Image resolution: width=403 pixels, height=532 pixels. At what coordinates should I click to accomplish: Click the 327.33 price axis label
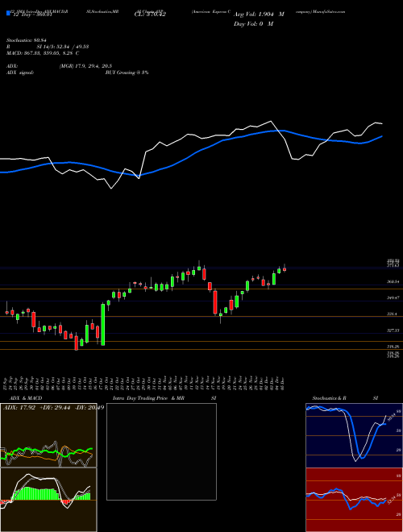(x=393, y=330)
